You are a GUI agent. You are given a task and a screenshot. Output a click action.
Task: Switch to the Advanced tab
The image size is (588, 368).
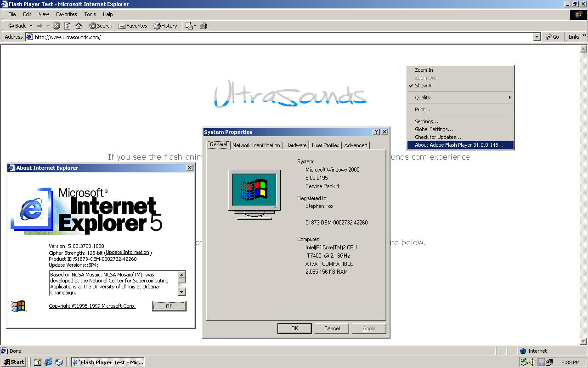(x=356, y=145)
